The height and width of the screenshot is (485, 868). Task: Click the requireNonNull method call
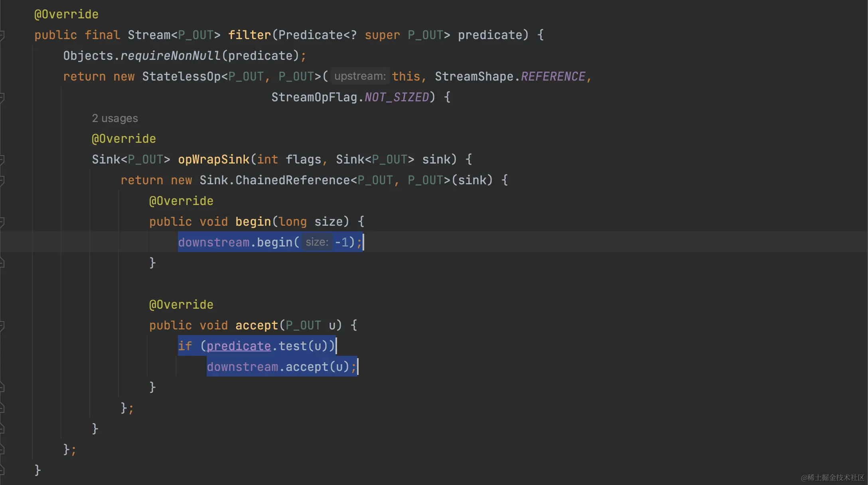pos(170,55)
